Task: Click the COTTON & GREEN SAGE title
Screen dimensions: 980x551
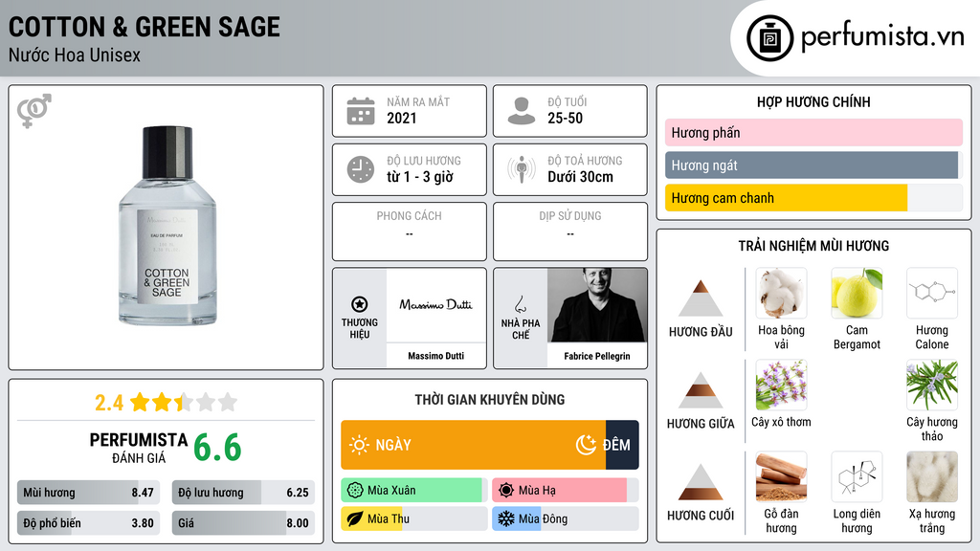Action: (145, 27)
